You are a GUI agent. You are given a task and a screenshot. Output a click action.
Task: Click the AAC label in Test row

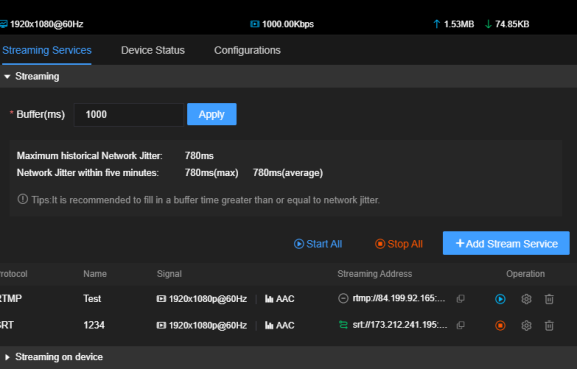coord(285,299)
